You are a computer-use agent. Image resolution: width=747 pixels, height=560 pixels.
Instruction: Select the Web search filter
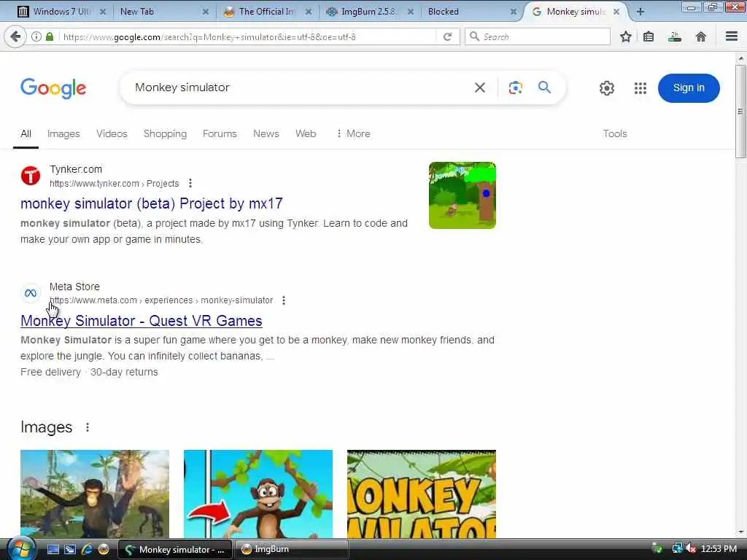click(x=306, y=134)
